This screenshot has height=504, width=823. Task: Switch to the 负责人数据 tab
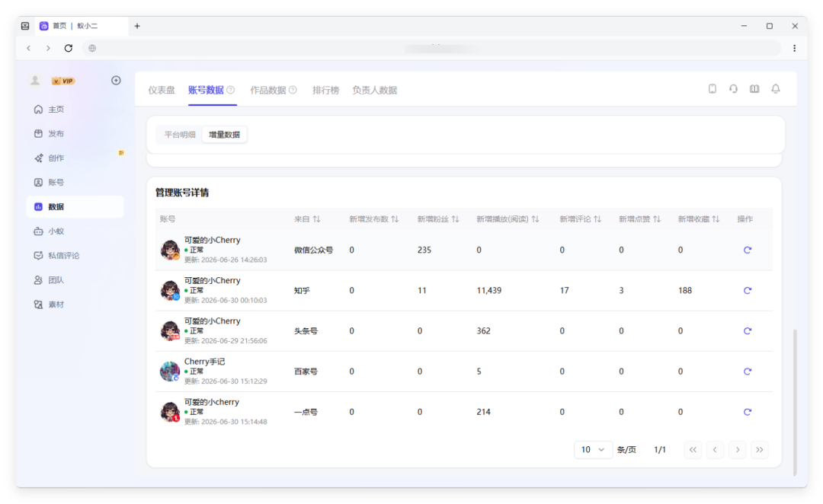pos(374,90)
